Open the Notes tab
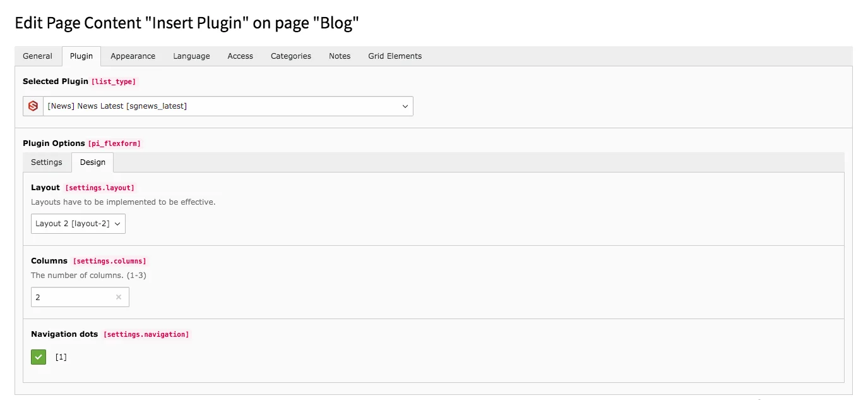Image resolution: width=868 pixels, height=400 pixels. click(339, 56)
